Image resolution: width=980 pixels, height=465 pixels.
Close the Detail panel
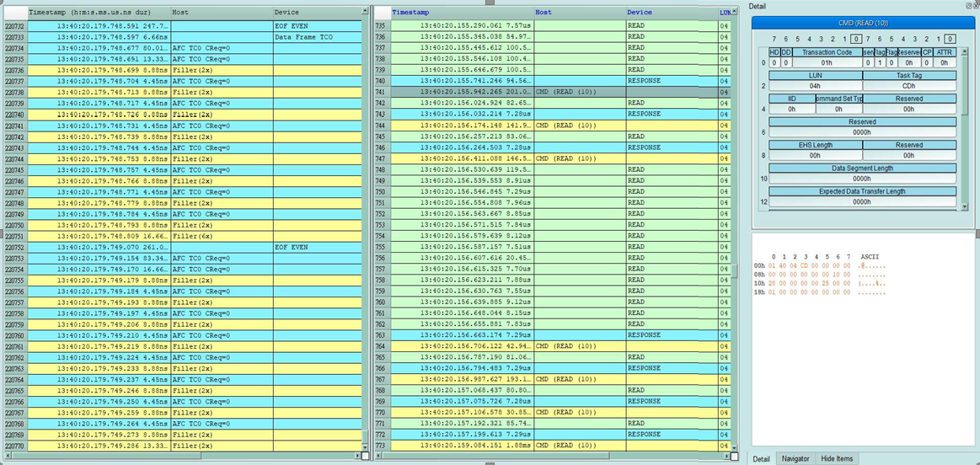click(x=975, y=6)
